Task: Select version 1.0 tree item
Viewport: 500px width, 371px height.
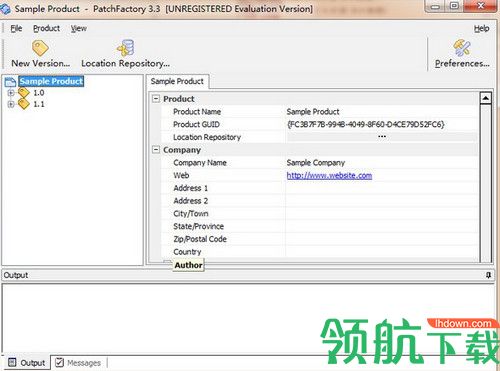Action: click(x=39, y=93)
